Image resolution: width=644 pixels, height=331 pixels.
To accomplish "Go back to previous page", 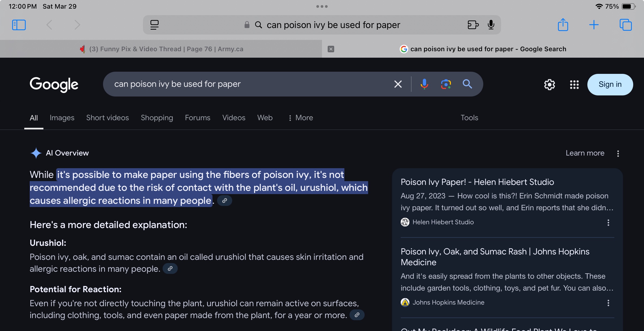I will coord(49,25).
